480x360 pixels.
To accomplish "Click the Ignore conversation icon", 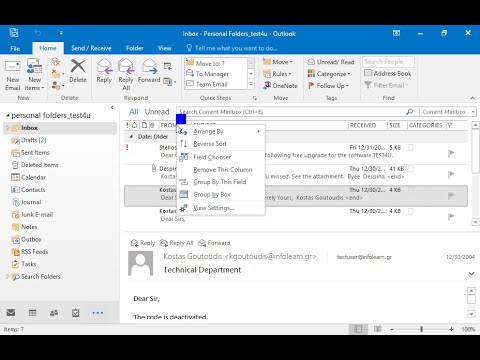I will pos(56,62).
